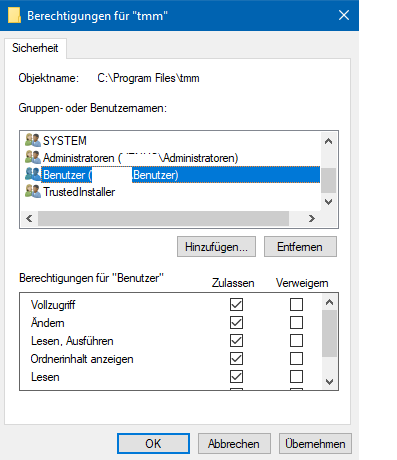
Task: Click the SYSTEM group icon
Action: point(33,140)
